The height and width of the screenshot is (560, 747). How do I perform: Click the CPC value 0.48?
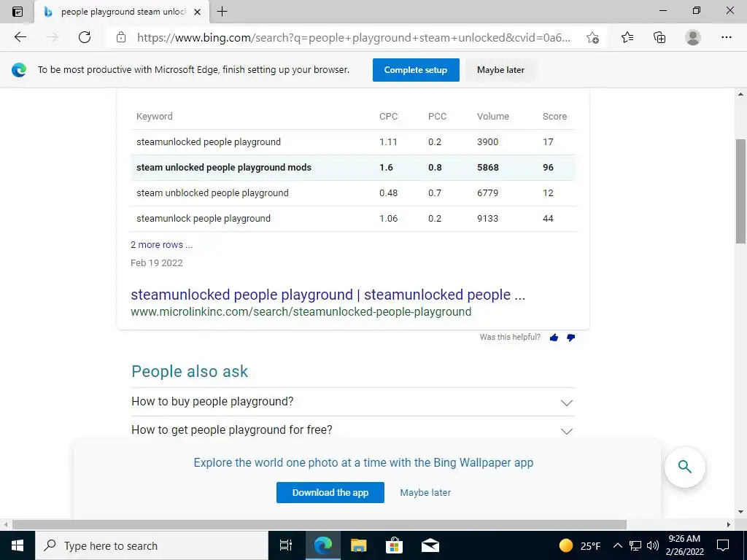click(x=388, y=192)
